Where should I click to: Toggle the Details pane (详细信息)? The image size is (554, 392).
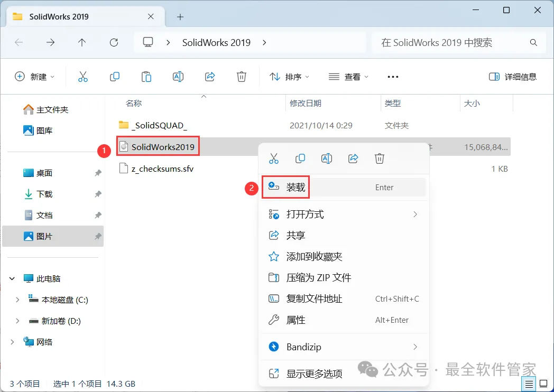point(513,77)
